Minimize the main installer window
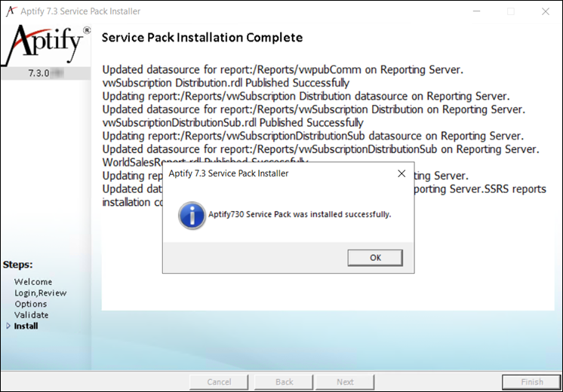This screenshot has width=563, height=392. pyautogui.click(x=476, y=11)
